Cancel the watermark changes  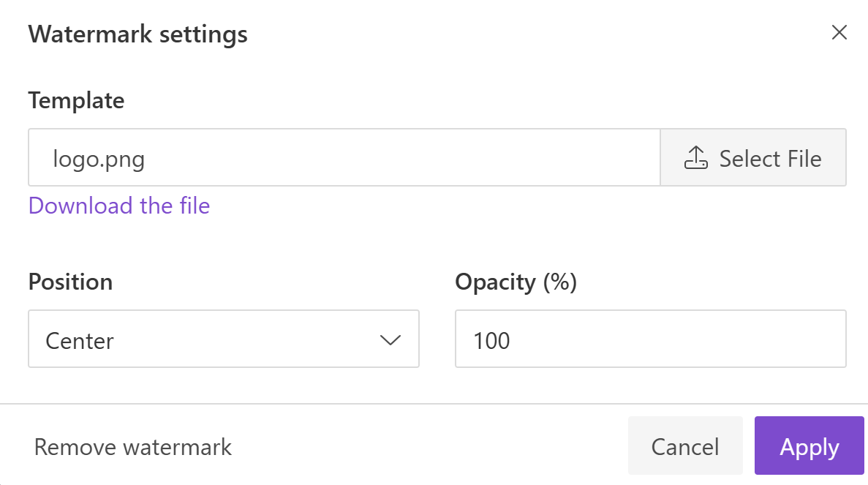pyautogui.click(x=685, y=447)
